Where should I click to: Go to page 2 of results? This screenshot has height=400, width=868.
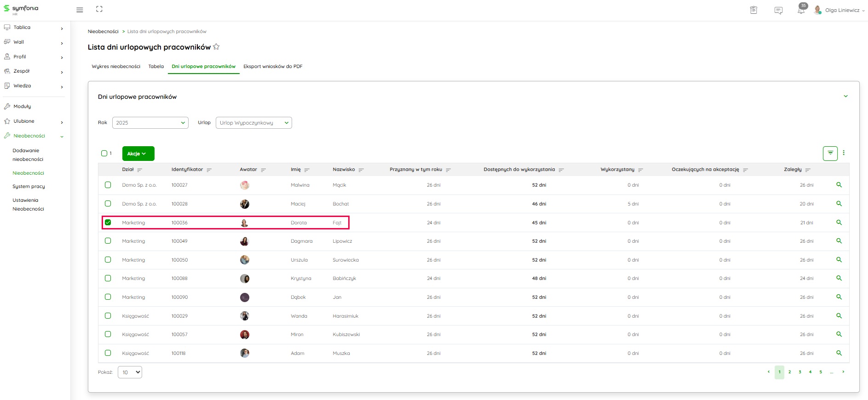[x=789, y=372]
